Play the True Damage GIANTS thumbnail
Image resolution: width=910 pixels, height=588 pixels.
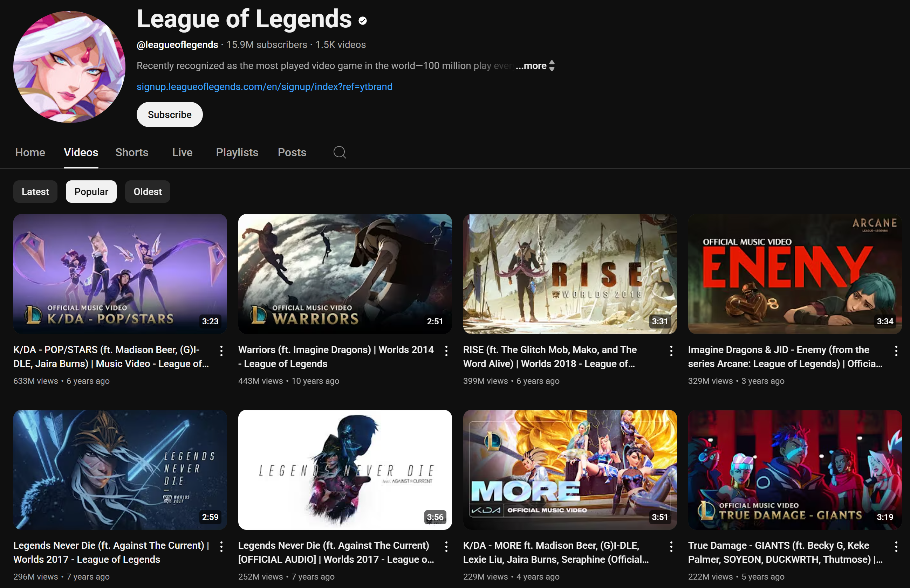(x=795, y=470)
